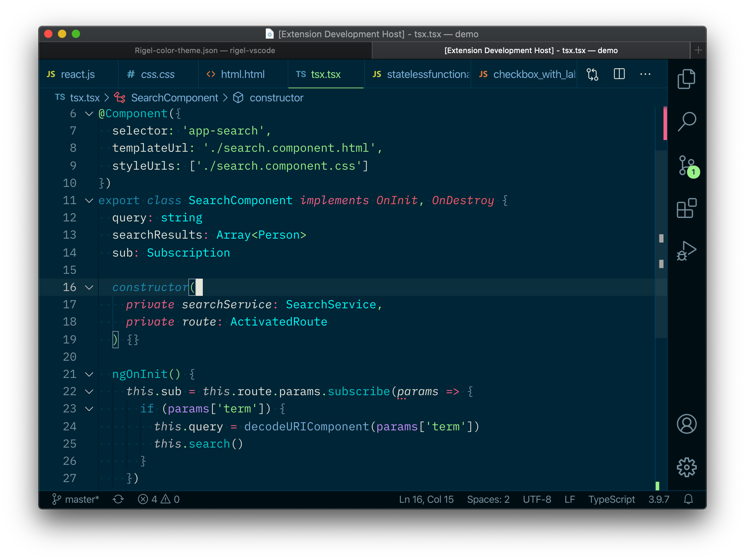Open the Search sidebar icon

click(x=686, y=121)
